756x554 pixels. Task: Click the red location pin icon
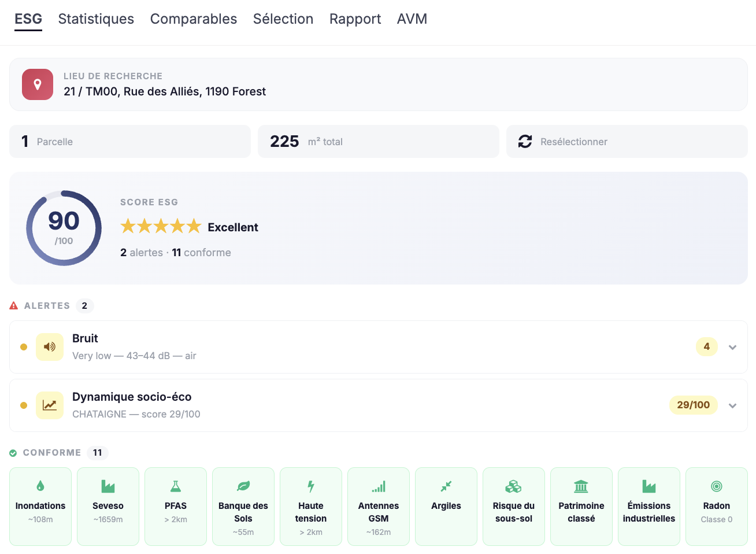pyautogui.click(x=38, y=84)
